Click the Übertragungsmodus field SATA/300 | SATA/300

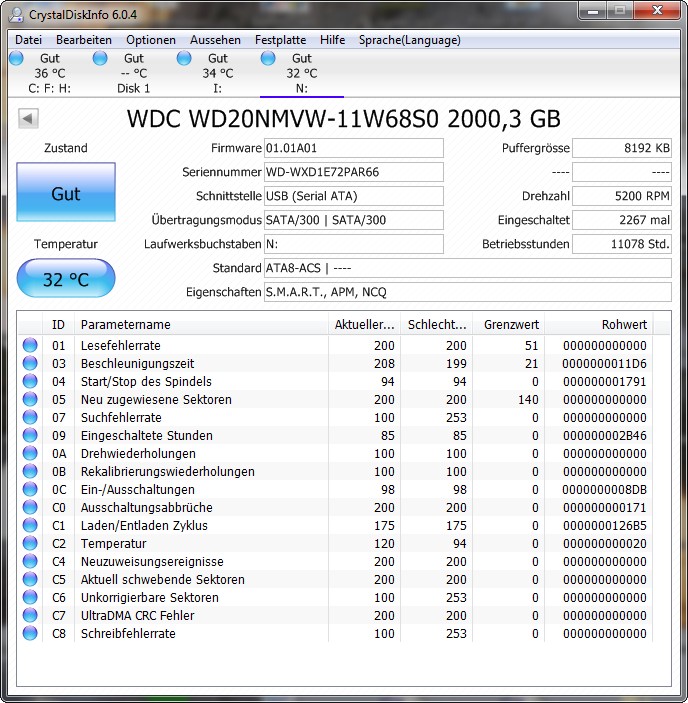click(354, 220)
